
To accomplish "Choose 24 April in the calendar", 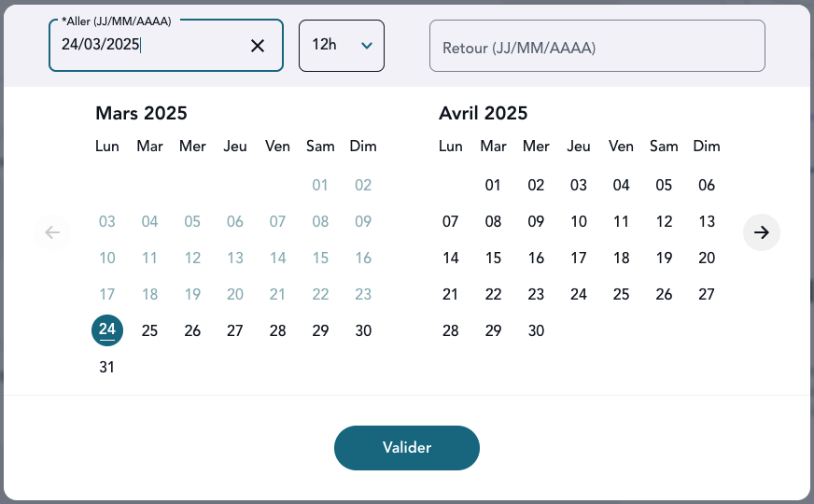I will 579,294.
